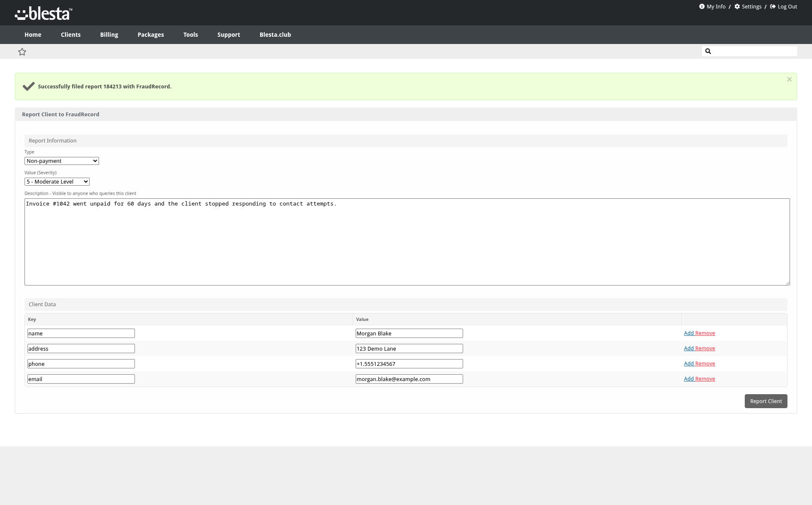The image size is (812, 505).
Task: Click the 'email' key field
Action: (x=81, y=379)
